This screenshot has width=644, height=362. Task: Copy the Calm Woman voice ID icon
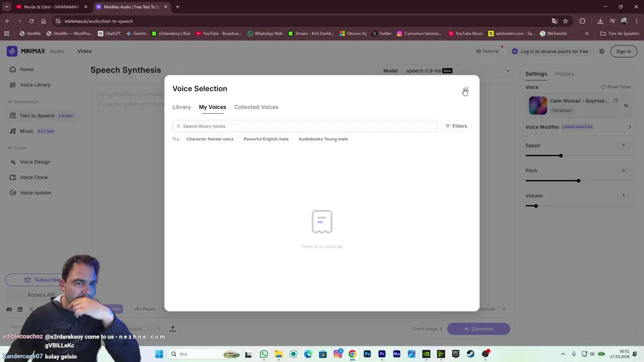coord(615,101)
